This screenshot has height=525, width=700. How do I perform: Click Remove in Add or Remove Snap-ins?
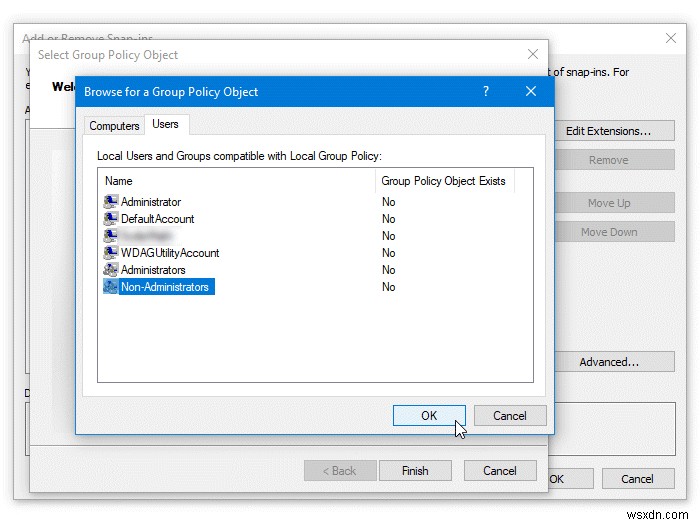click(x=614, y=160)
